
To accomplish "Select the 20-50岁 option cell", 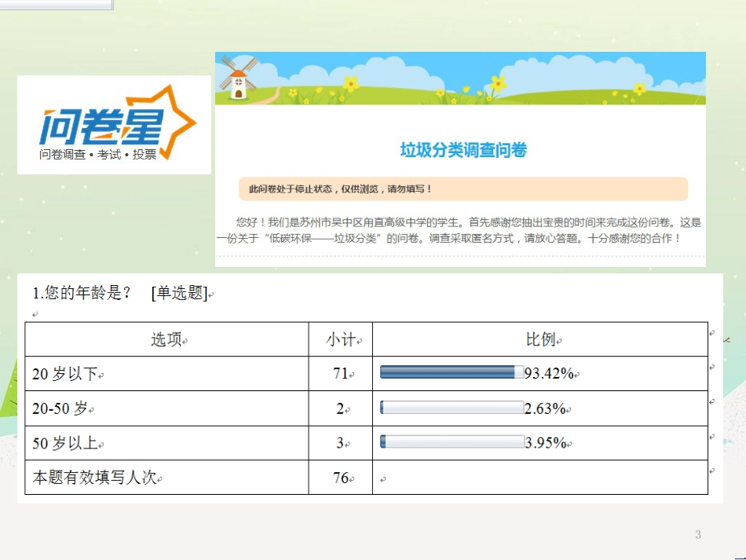I will click(x=166, y=408).
